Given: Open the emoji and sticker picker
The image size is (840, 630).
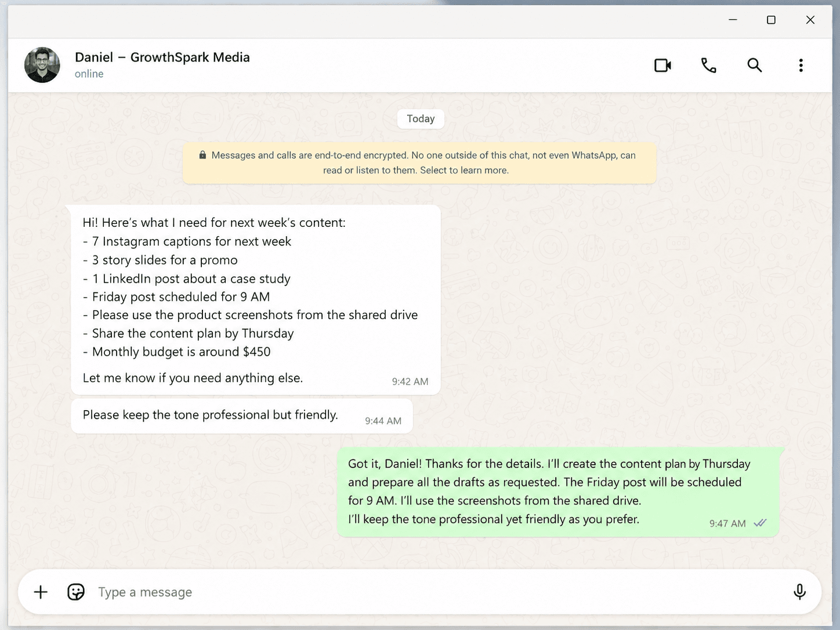Looking at the screenshot, I should (x=76, y=592).
